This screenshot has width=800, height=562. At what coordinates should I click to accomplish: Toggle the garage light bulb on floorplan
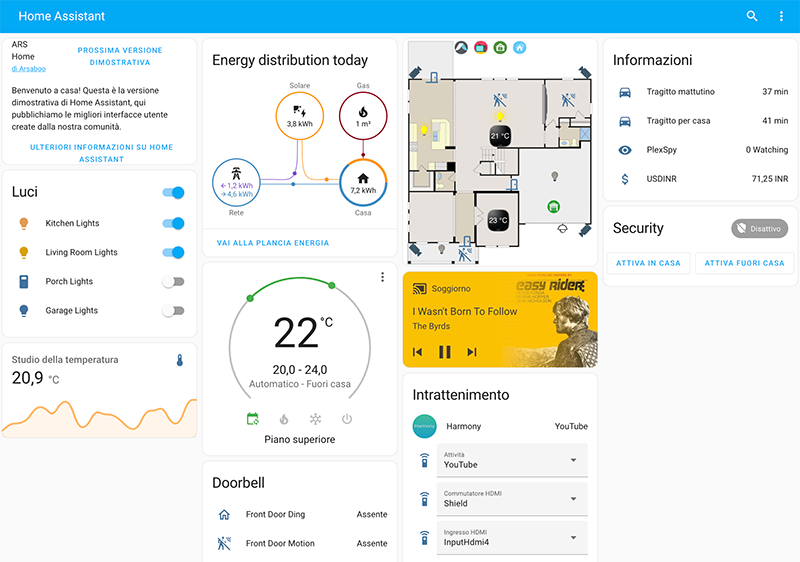(x=555, y=176)
